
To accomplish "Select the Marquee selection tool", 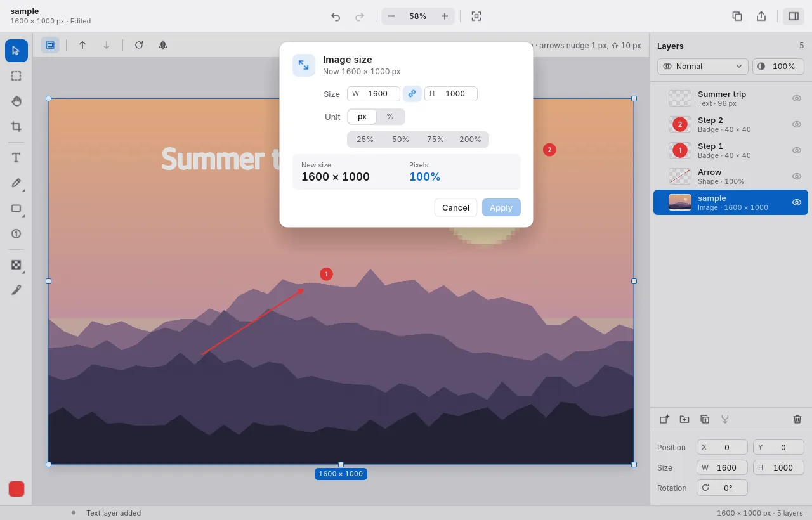I will pyautogui.click(x=16, y=76).
